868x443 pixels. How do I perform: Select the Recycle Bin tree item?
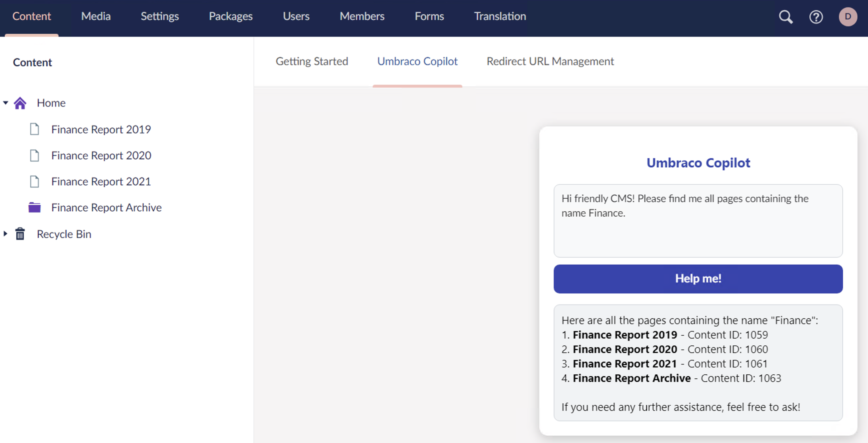coord(64,234)
